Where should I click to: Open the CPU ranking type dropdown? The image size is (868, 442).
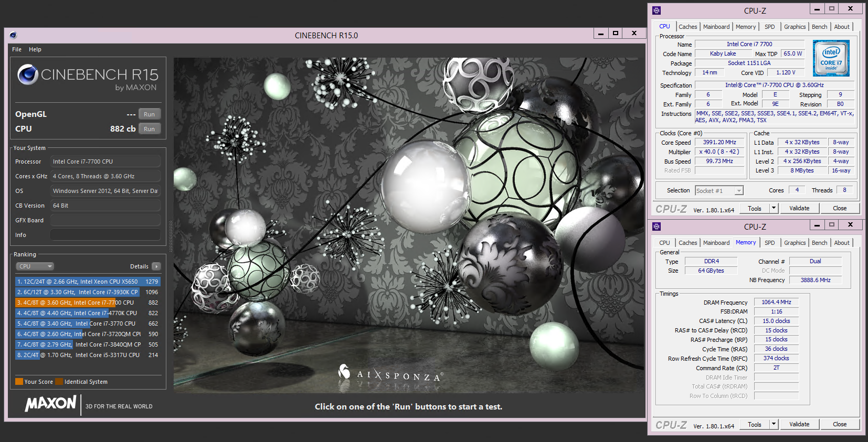pyautogui.click(x=35, y=266)
